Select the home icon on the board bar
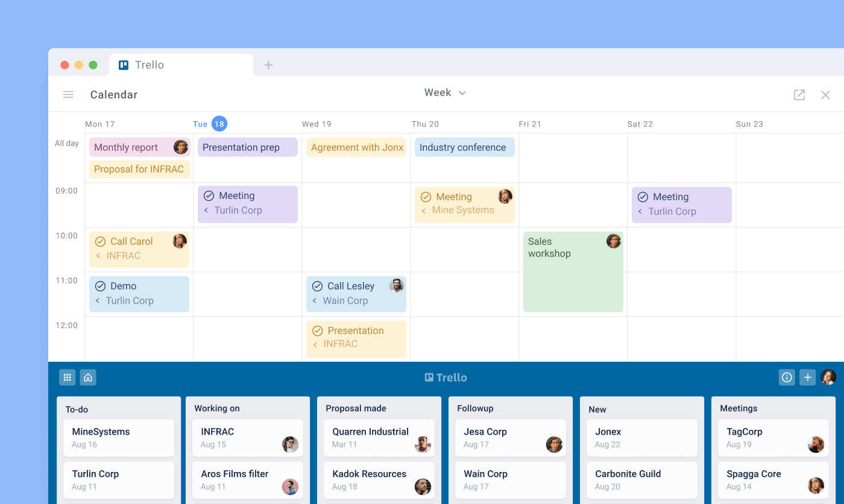The width and height of the screenshot is (844, 504). click(x=88, y=377)
